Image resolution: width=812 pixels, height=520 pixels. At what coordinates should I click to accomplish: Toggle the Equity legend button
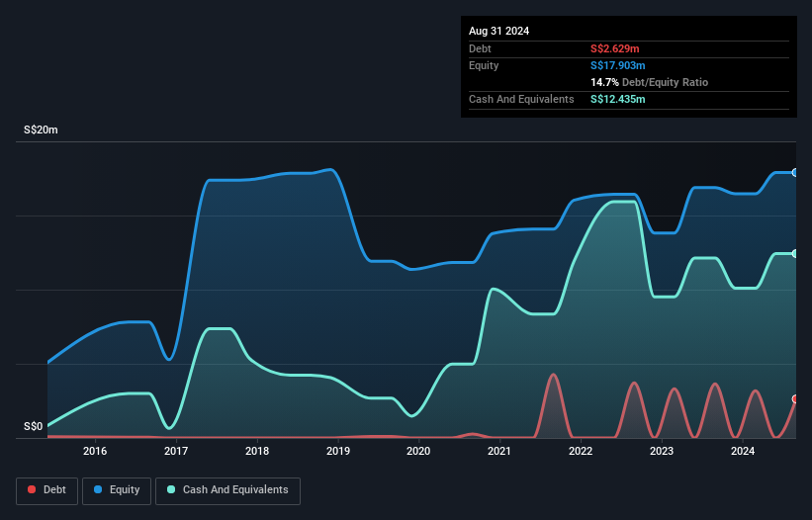click(x=117, y=490)
